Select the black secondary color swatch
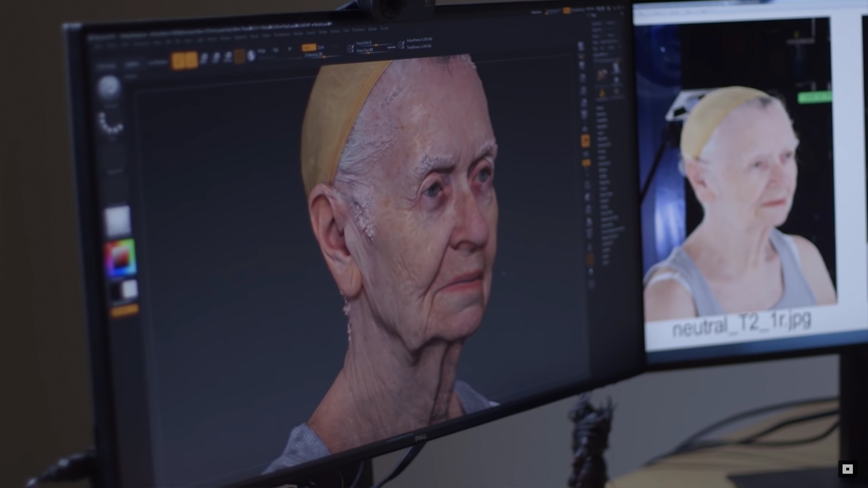868x488 pixels. (116, 291)
